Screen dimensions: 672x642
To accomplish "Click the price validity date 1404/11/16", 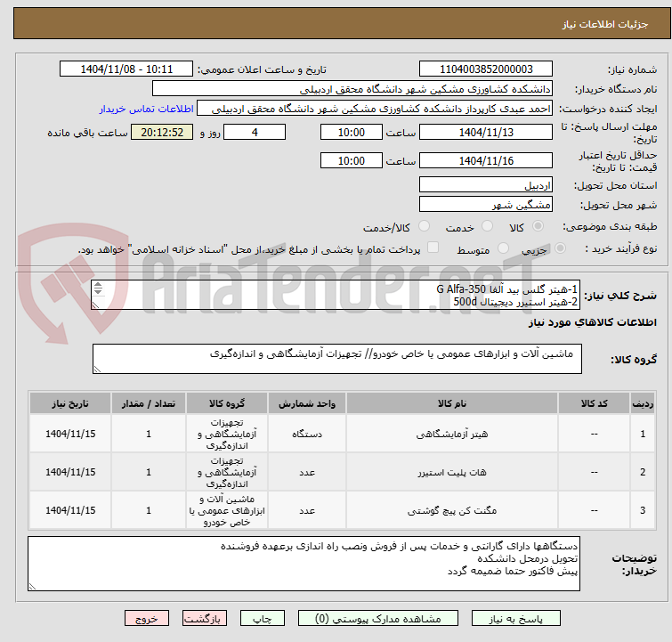I will [486, 160].
